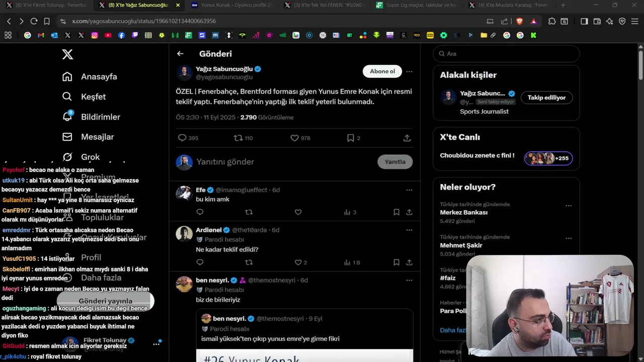Open Anasayfa home page
The width and height of the screenshot is (644, 362).
[x=90, y=76]
